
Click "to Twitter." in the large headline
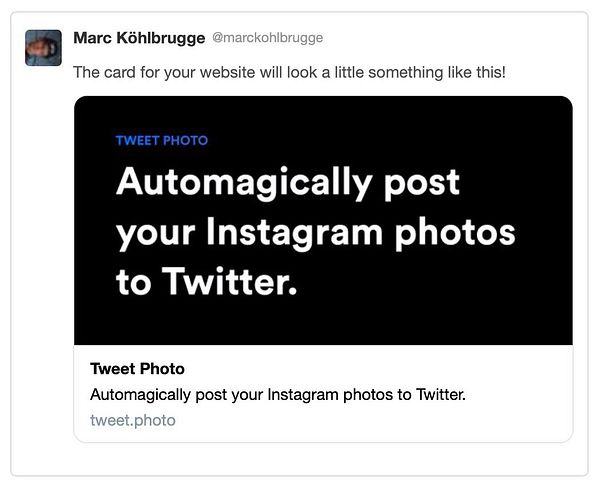pyautogui.click(x=208, y=283)
